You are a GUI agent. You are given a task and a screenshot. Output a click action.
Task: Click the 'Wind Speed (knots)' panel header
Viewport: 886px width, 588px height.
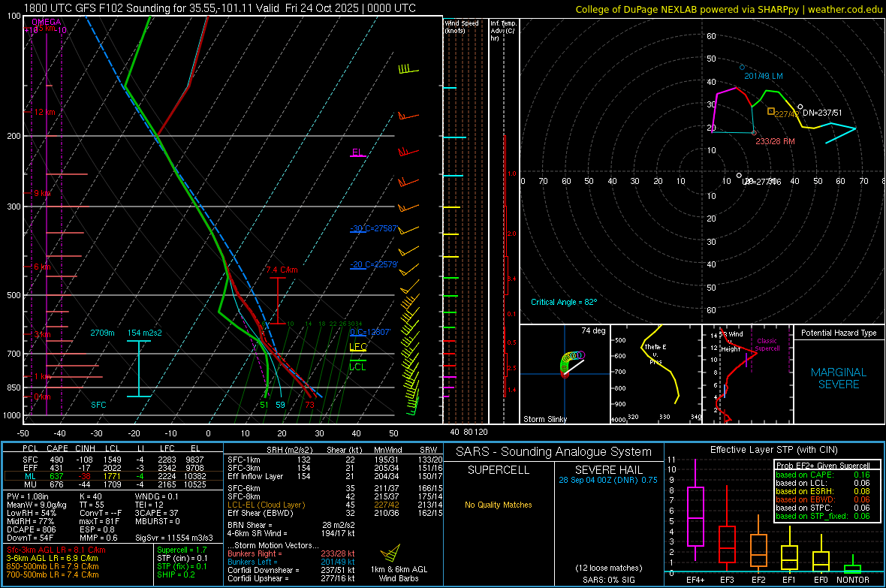click(x=462, y=26)
